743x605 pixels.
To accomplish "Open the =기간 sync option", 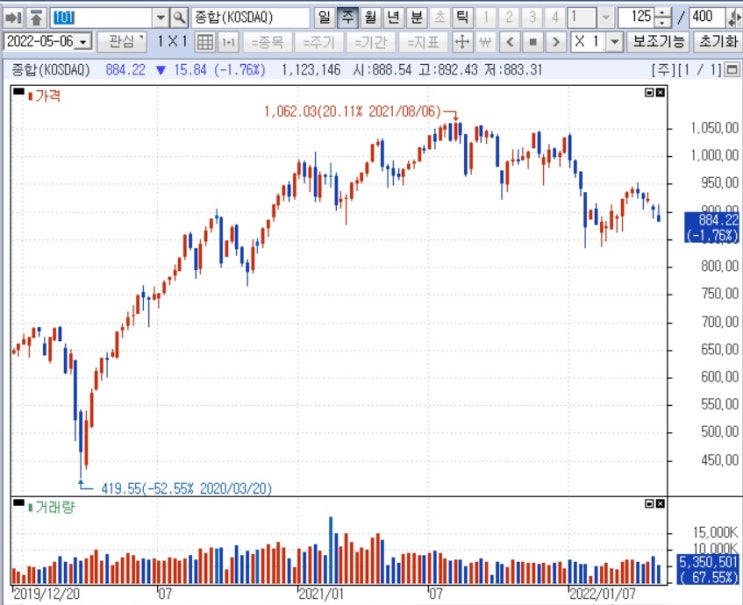I will click(x=371, y=42).
